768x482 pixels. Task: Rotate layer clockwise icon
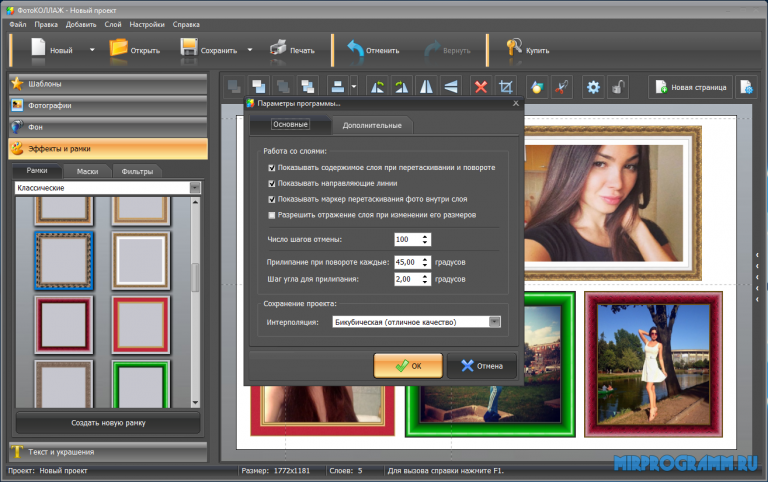[x=402, y=87]
